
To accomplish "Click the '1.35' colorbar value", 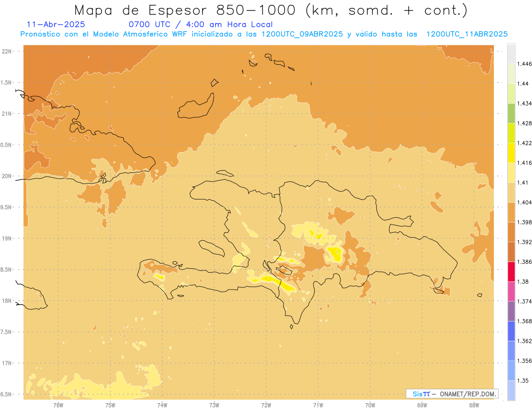I will [x=523, y=380].
